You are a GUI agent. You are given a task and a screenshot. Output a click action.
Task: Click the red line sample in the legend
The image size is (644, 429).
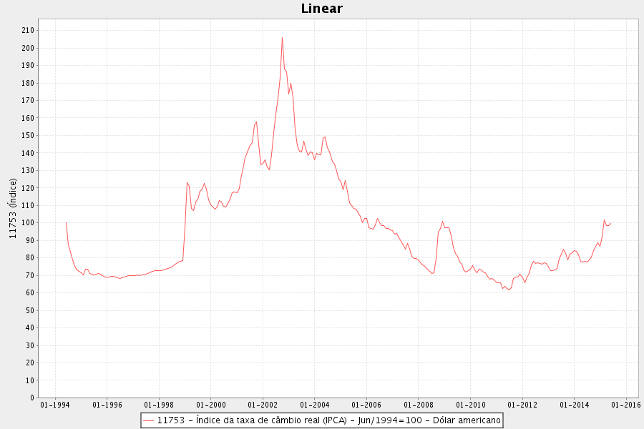tap(148, 420)
